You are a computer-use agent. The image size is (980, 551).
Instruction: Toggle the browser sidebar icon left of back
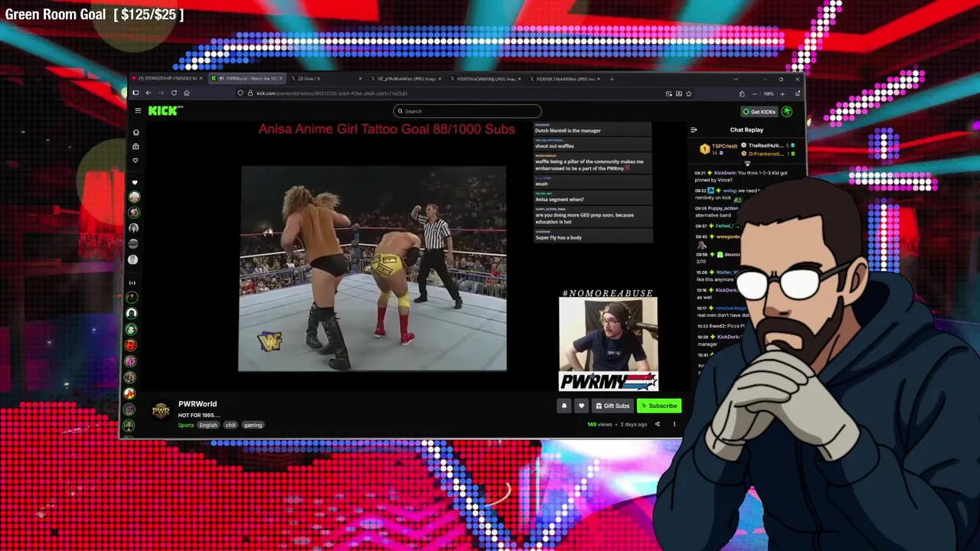pos(136,93)
